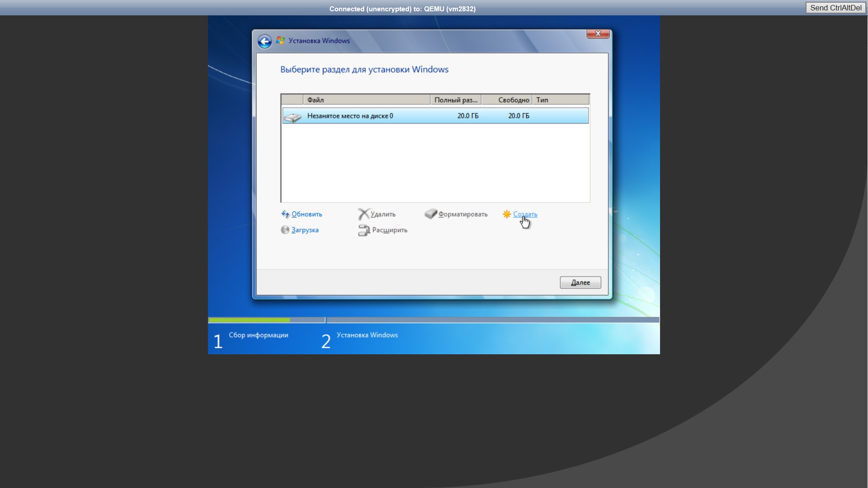Click the disk drive icon in the partition row
The height and width of the screenshot is (488, 868).
click(x=292, y=117)
